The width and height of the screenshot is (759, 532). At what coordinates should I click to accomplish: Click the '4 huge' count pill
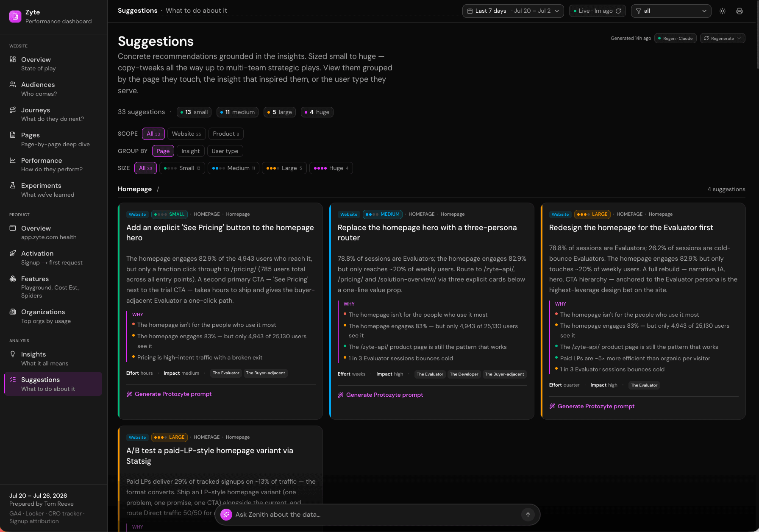[x=317, y=112]
